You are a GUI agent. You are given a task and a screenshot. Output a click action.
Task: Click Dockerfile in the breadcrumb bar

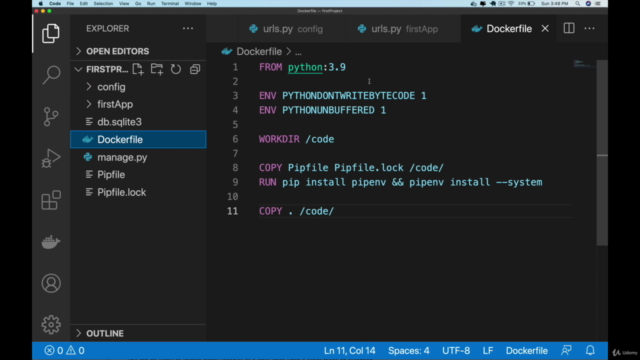point(259,52)
